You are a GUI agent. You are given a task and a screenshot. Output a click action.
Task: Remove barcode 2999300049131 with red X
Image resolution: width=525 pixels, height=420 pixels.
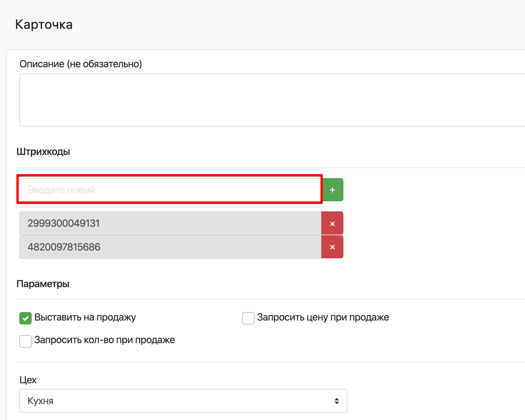tap(332, 223)
